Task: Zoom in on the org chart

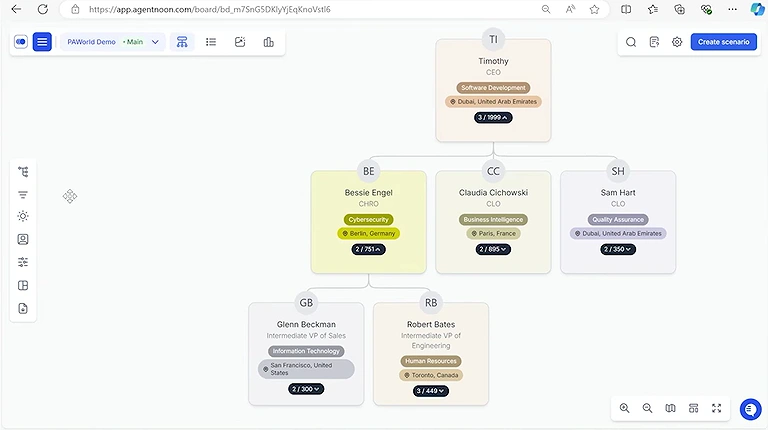Action: [624, 408]
